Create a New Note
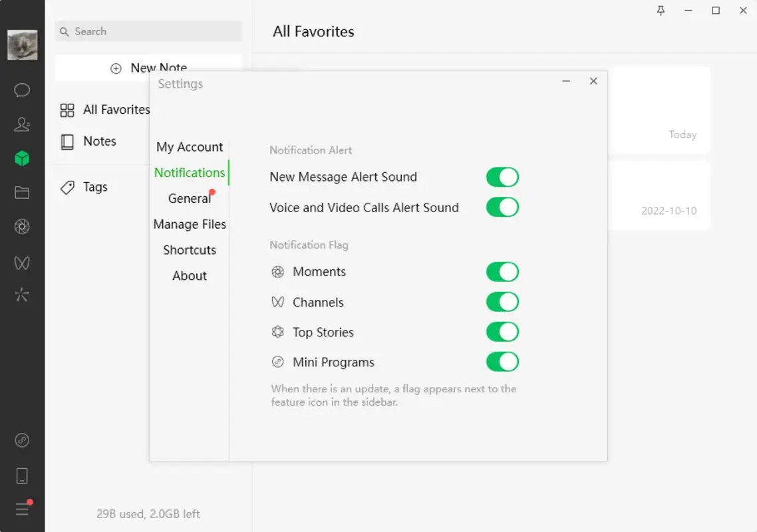The width and height of the screenshot is (757, 532). (x=148, y=67)
